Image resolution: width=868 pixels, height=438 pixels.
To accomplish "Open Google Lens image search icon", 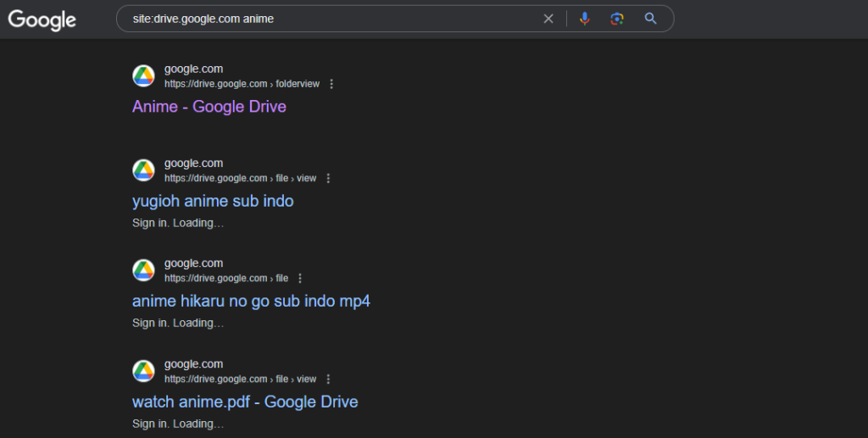I will click(x=617, y=19).
